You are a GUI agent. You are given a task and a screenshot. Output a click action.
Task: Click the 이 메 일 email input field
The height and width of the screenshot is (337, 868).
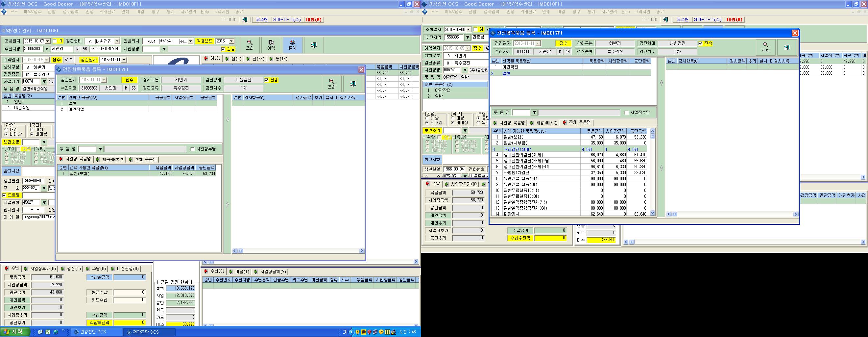point(38,217)
